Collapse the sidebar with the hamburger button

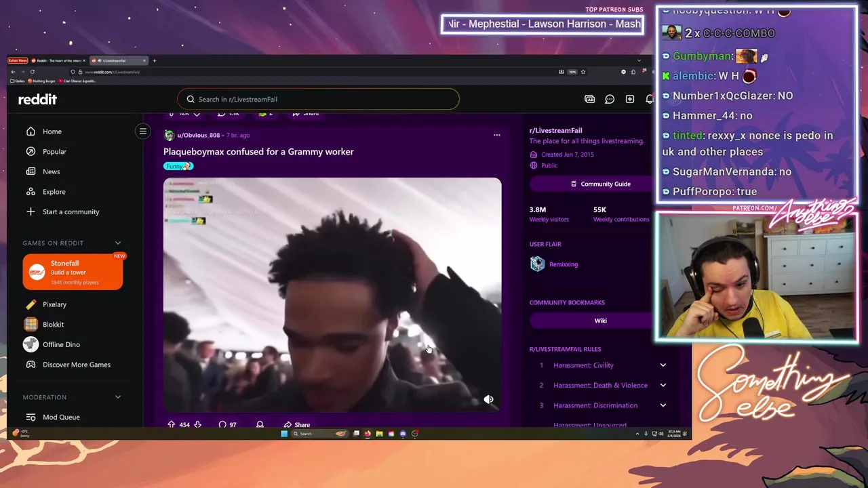pyautogui.click(x=142, y=131)
